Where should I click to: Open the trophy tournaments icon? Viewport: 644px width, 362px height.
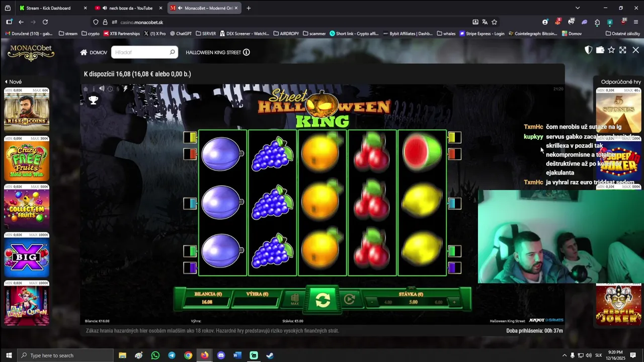(93, 100)
